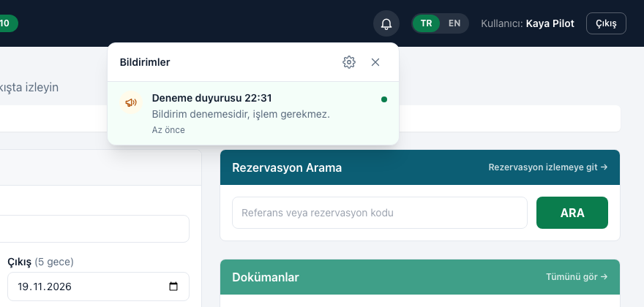644x307 pixels.
Task: Switch language to TR
Action: tap(427, 23)
